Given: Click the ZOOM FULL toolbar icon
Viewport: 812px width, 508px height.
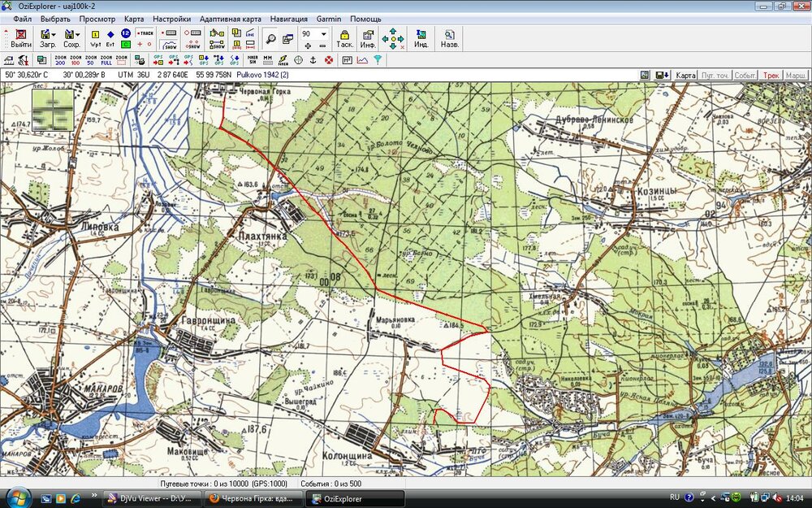Looking at the screenshot, I should point(106,60).
